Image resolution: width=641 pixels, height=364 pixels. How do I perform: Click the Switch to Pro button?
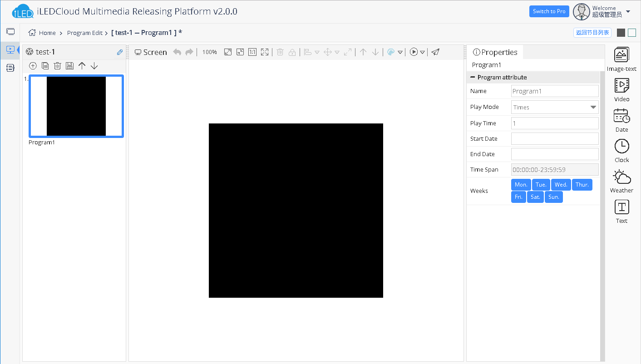pyautogui.click(x=549, y=11)
